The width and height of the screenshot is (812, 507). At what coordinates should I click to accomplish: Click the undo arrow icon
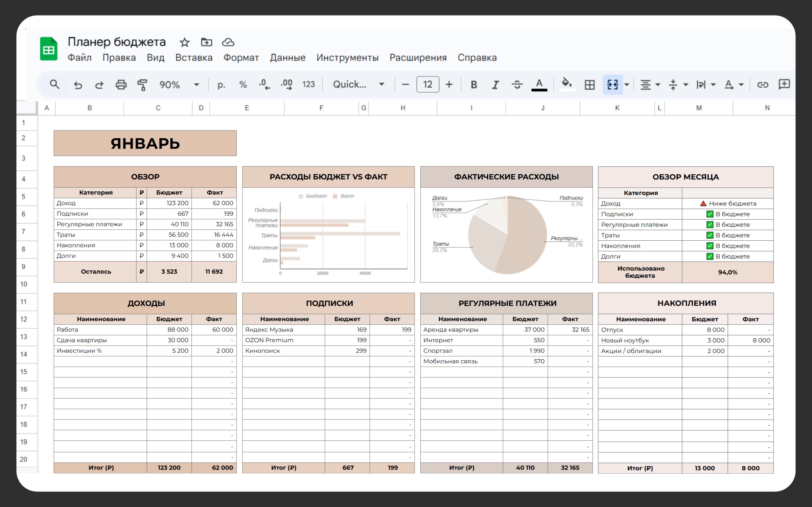point(78,84)
